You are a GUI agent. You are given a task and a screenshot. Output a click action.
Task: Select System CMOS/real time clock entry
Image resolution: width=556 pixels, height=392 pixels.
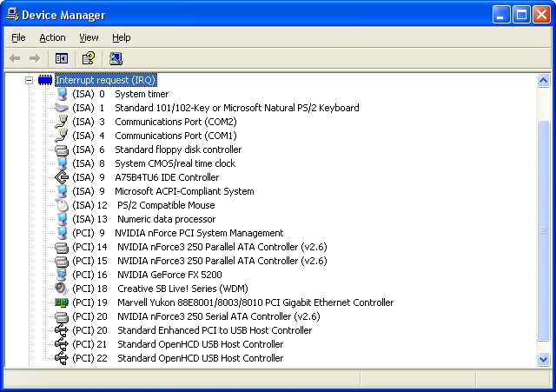click(154, 163)
